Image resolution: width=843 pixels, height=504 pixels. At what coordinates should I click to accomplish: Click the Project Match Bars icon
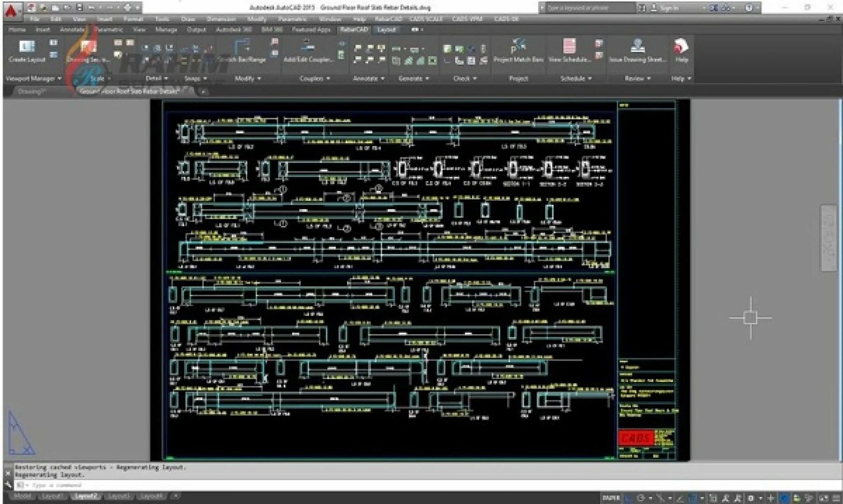point(518,46)
